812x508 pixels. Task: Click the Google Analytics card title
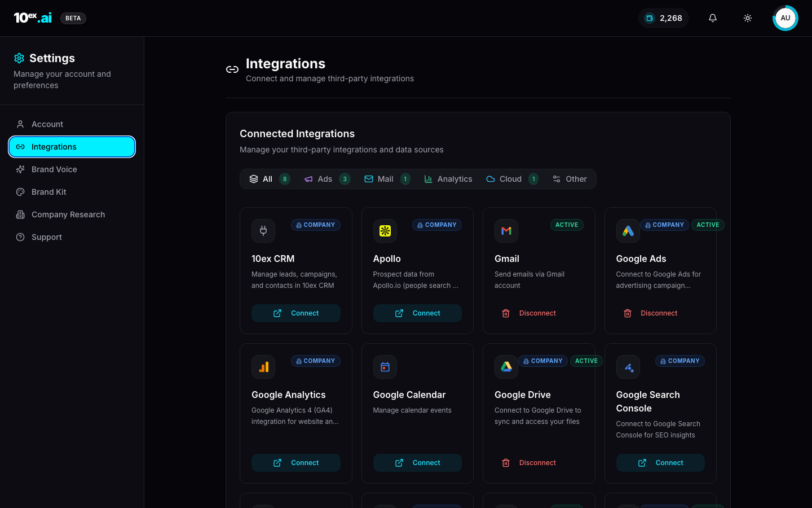(x=289, y=395)
